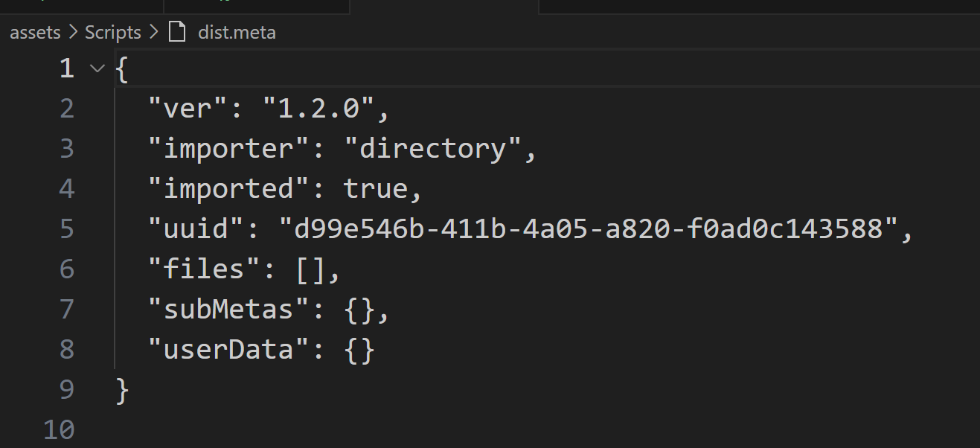The width and height of the screenshot is (980, 448).
Task: Open the assets breadcrumb segment
Action: [35, 33]
